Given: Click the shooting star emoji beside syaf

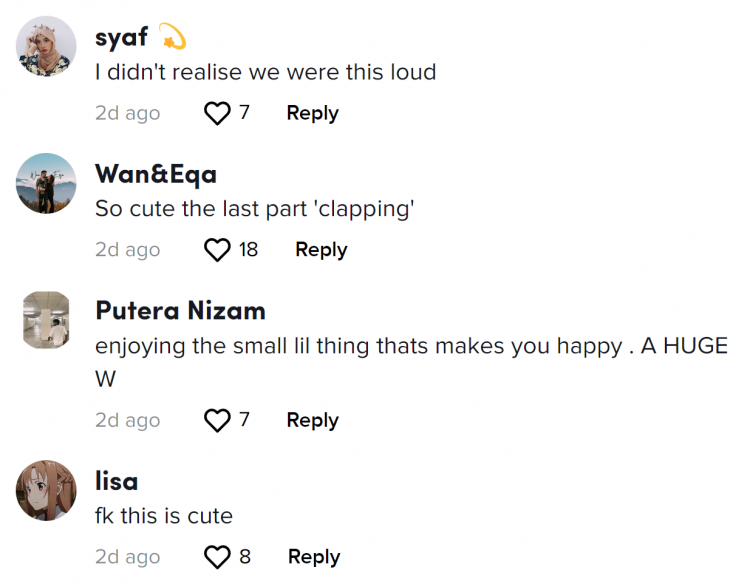Looking at the screenshot, I should pos(172,38).
